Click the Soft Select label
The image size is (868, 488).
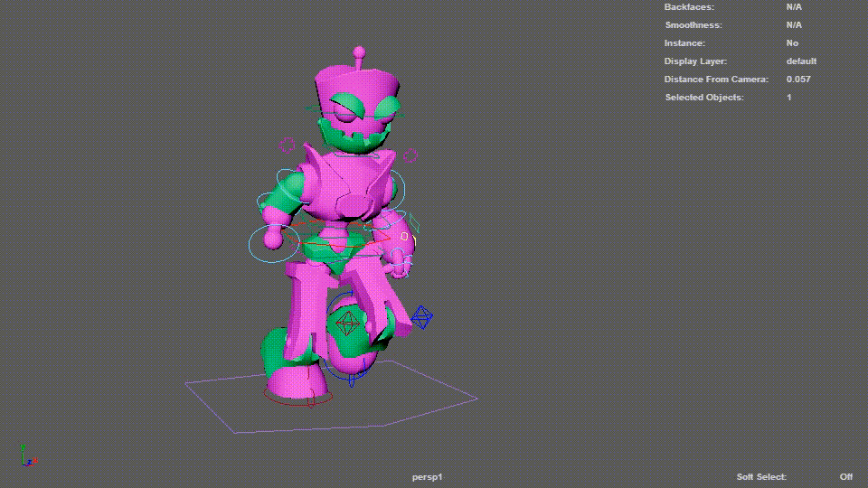(x=761, y=477)
